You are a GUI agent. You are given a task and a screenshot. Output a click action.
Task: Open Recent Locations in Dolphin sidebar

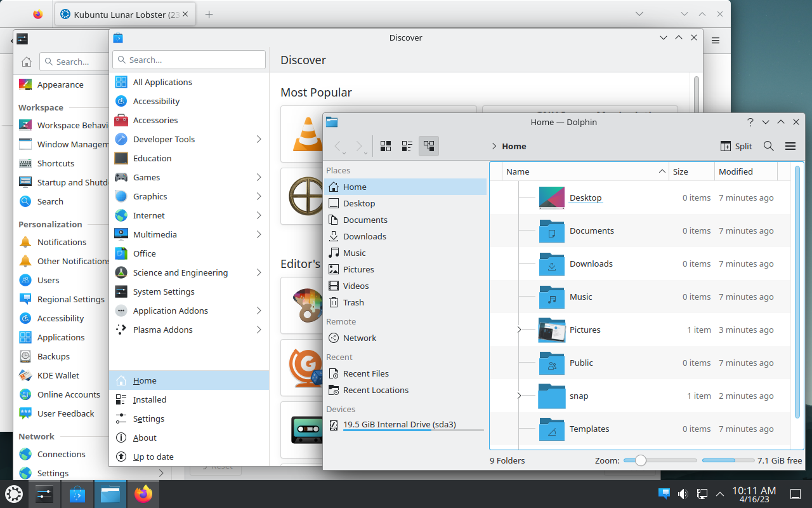405,390
